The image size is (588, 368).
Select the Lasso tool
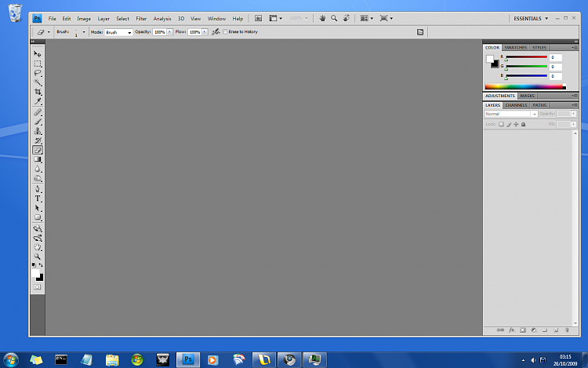tap(37, 73)
